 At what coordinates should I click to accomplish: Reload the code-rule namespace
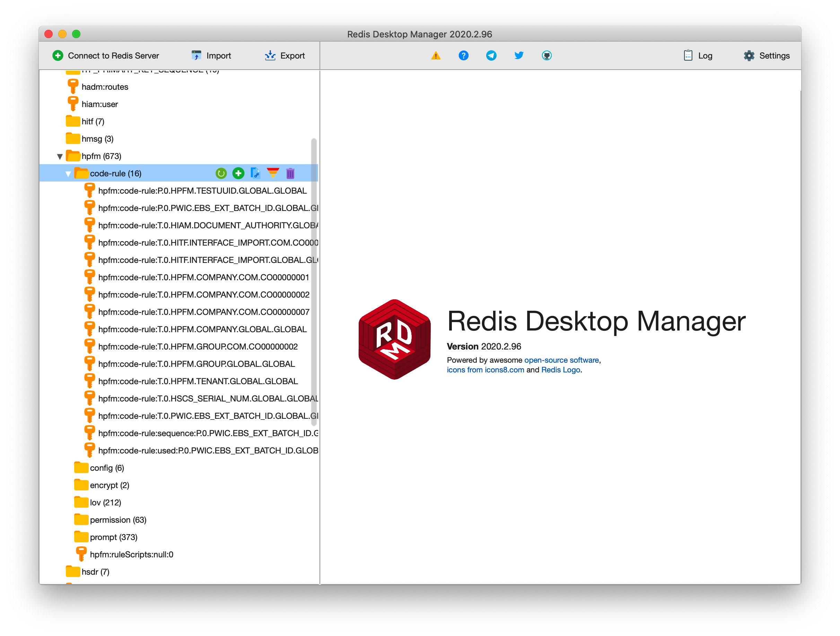221,174
